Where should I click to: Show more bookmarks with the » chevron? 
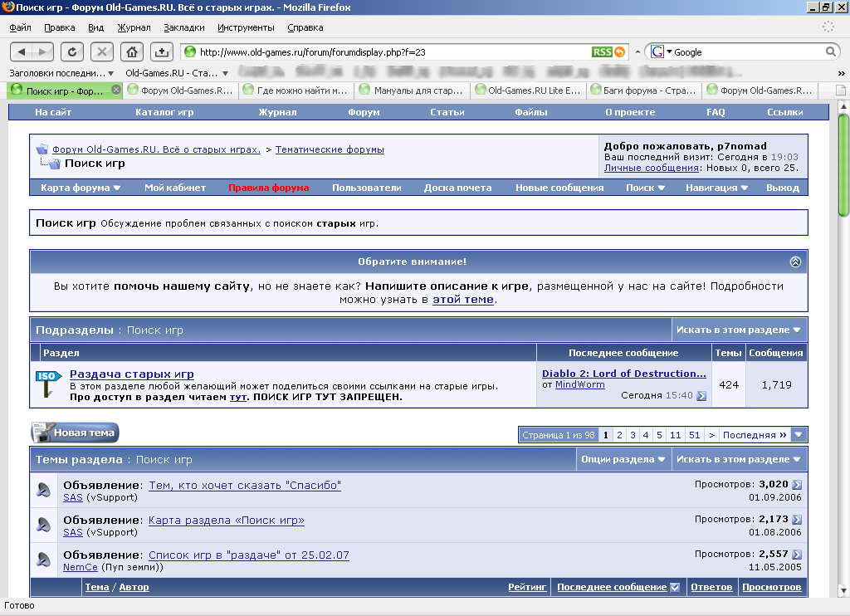coord(842,73)
